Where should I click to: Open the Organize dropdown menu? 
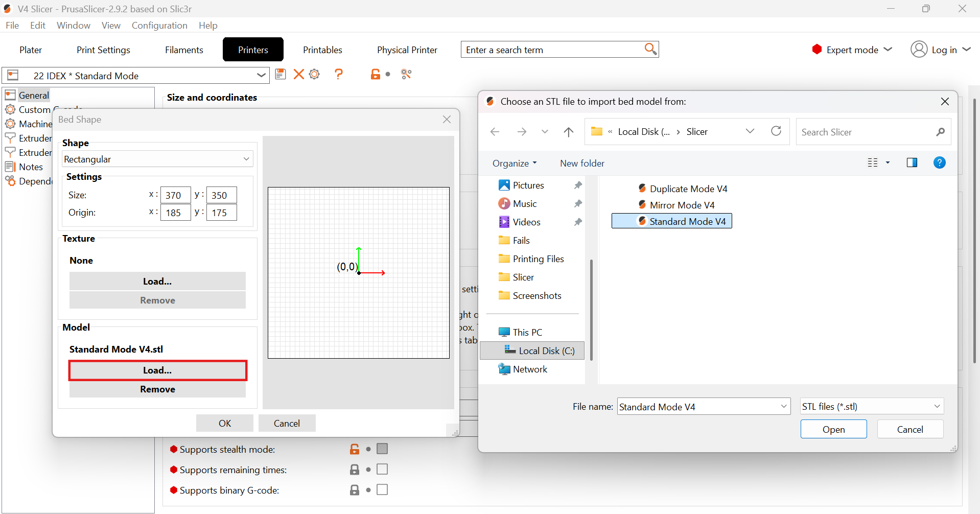(515, 163)
